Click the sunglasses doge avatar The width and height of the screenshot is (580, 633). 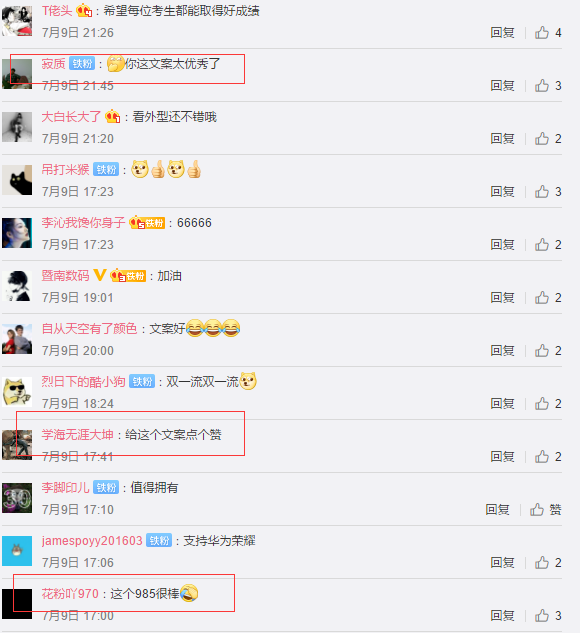click(17, 392)
